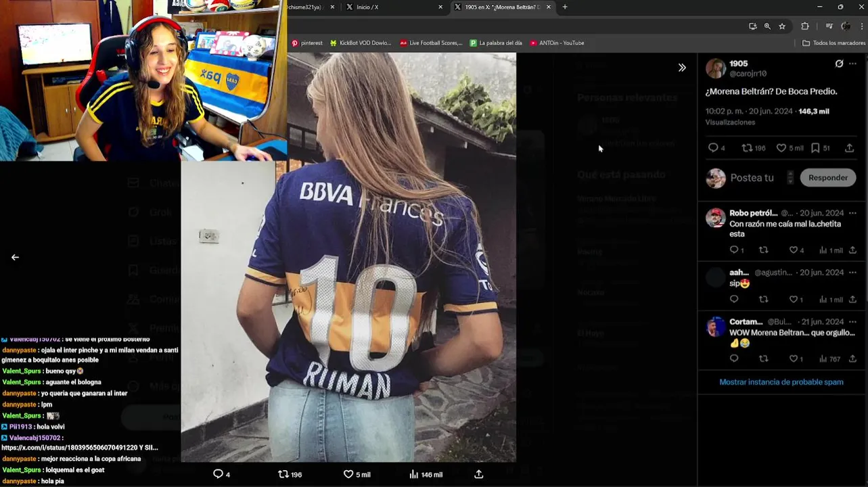Repost the Robo petról comment
The height and width of the screenshot is (487, 868).
point(764,250)
